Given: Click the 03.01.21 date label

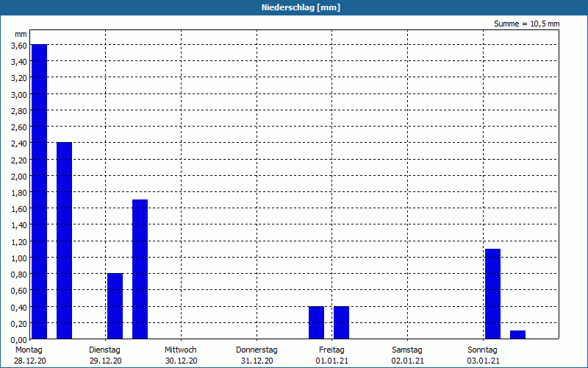Looking at the screenshot, I should [x=484, y=361].
